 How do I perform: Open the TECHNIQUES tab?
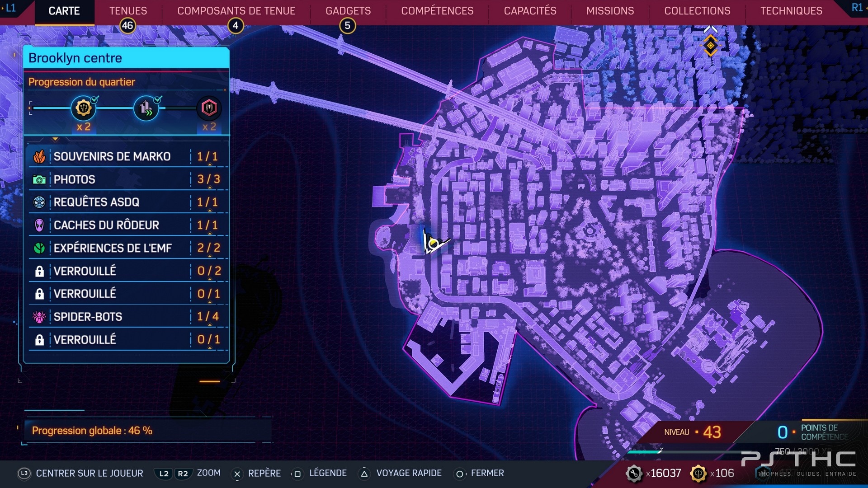791,11
